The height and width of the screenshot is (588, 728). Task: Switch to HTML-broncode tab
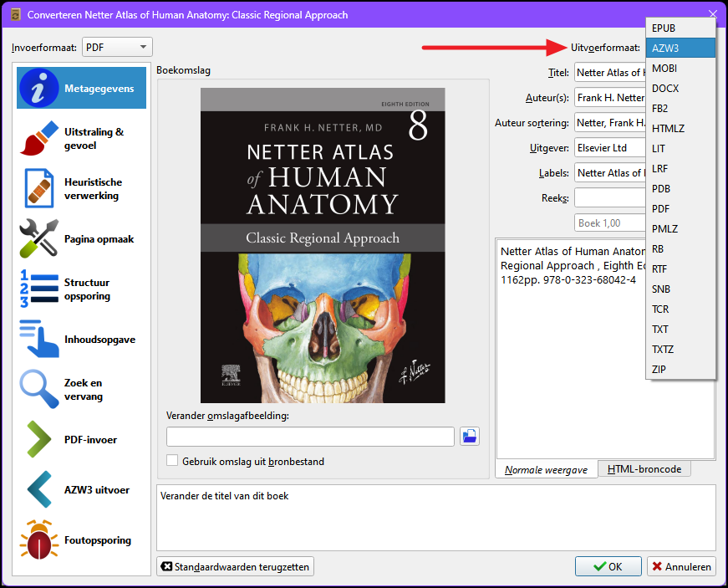(644, 469)
